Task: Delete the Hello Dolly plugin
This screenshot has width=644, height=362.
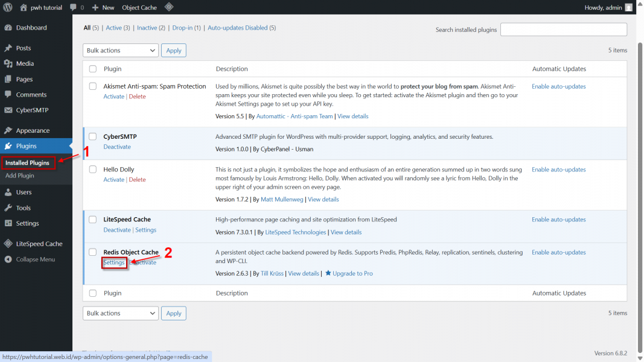Action: [x=137, y=180]
